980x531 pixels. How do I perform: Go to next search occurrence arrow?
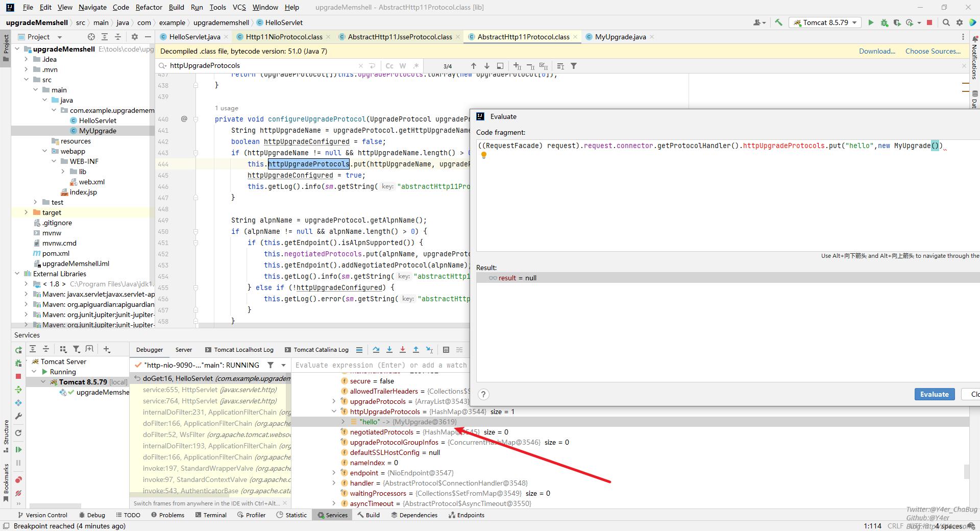[x=486, y=66]
